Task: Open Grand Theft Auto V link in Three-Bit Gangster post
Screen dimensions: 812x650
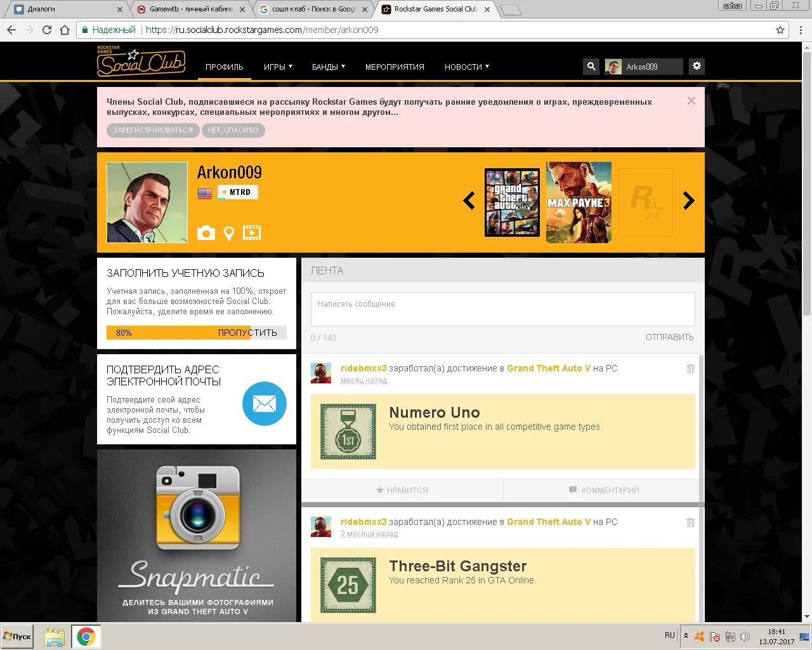Action: [549, 522]
